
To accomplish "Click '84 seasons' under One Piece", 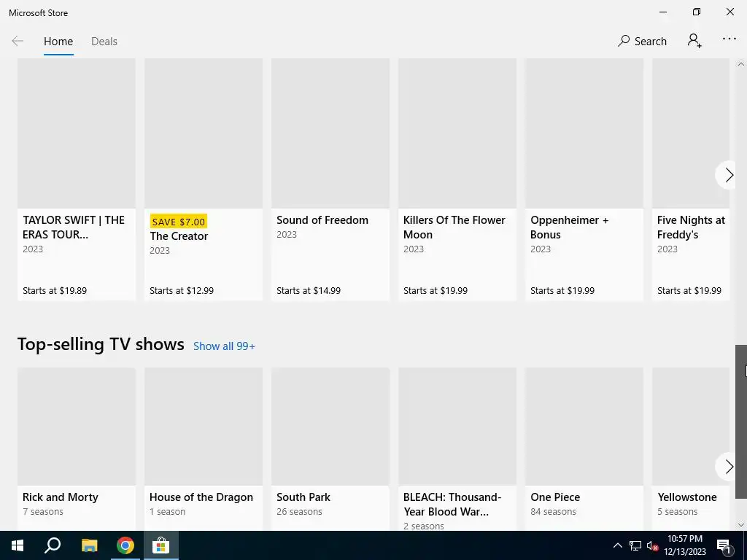I will coord(553,511).
